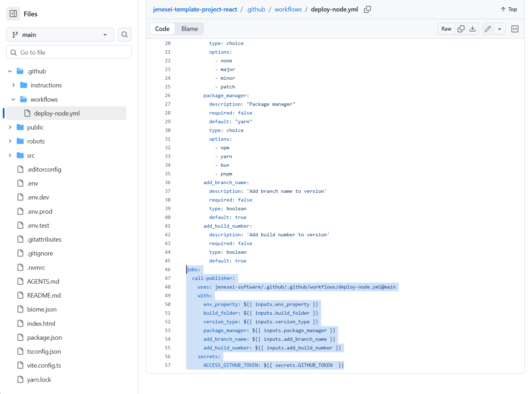
Task: Open .gitignore file icon
Action: tap(21, 253)
